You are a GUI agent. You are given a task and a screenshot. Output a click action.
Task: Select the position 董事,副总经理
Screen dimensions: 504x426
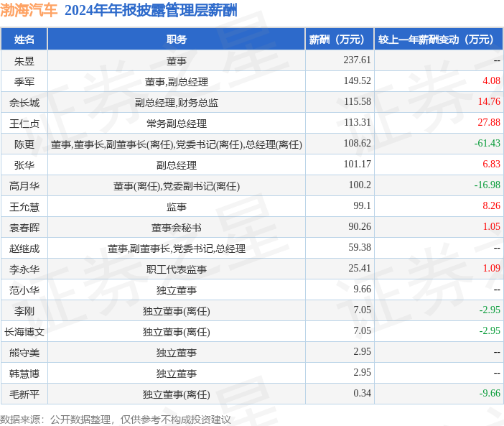coord(177,82)
